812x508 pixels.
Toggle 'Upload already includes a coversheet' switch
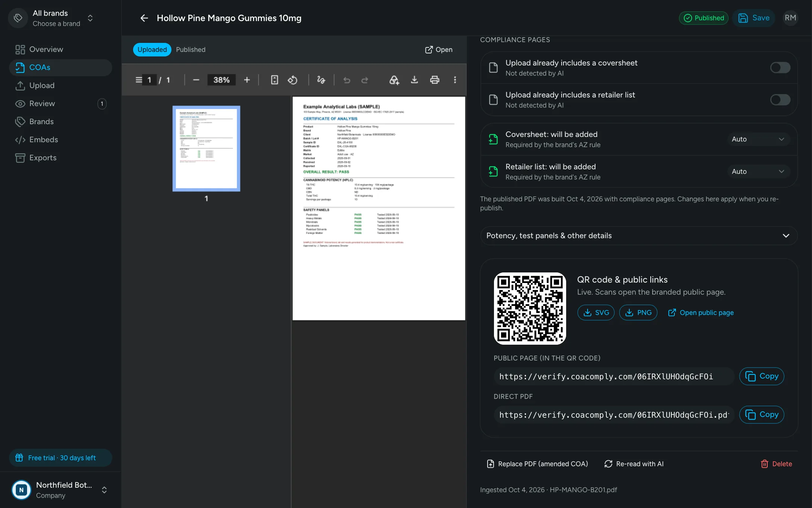click(x=780, y=68)
